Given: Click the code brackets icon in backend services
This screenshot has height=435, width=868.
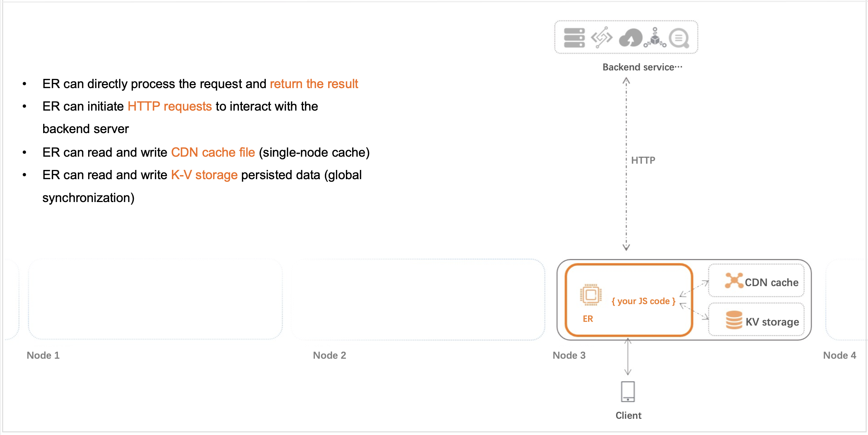Looking at the screenshot, I should (601, 38).
